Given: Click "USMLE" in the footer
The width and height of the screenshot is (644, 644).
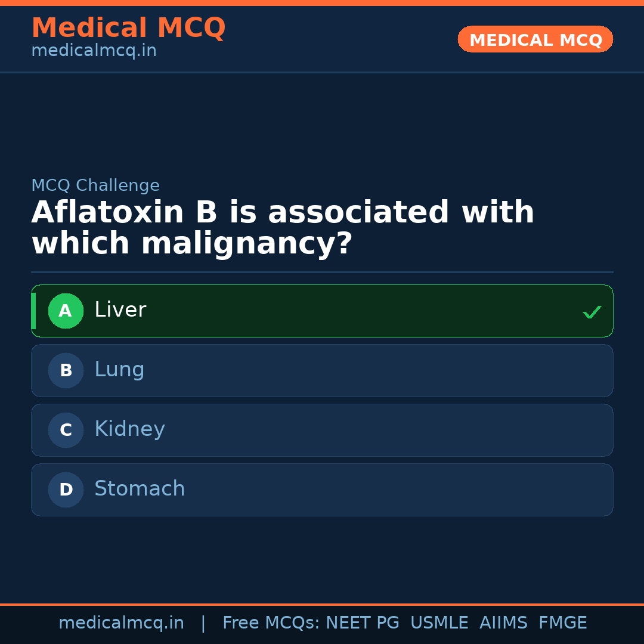Looking at the screenshot, I should 439,623.
